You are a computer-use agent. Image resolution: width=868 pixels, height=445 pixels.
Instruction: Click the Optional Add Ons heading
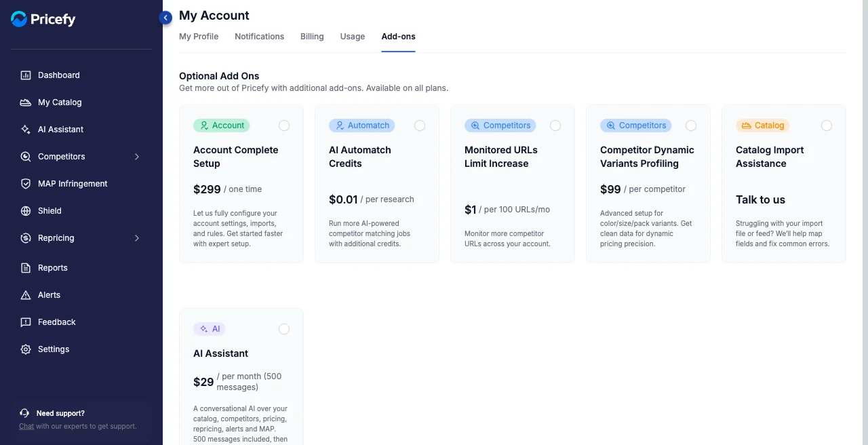(219, 76)
